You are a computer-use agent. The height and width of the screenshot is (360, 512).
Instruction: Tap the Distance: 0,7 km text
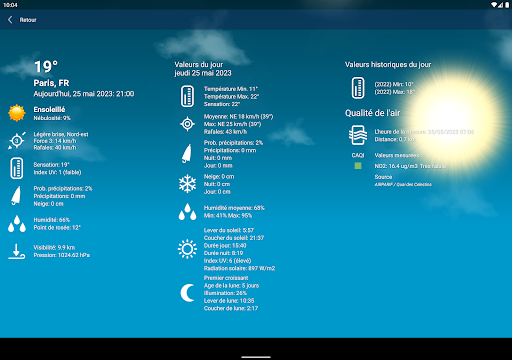(395, 139)
